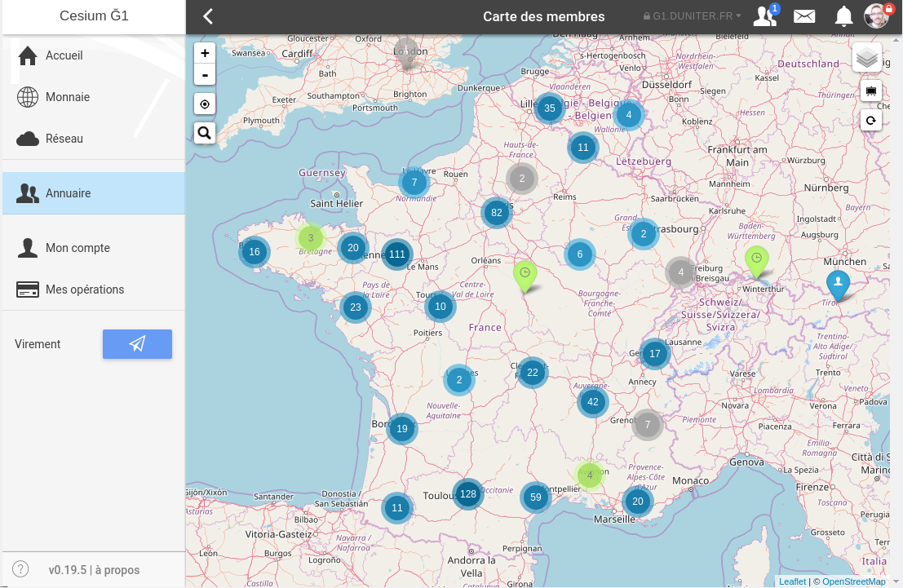Navigate to Réseau in the sidebar
The height and width of the screenshot is (588, 903).
pos(64,139)
